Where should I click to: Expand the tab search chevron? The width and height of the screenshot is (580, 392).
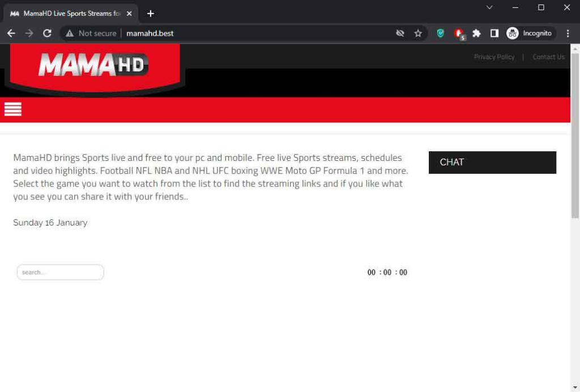click(489, 7)
